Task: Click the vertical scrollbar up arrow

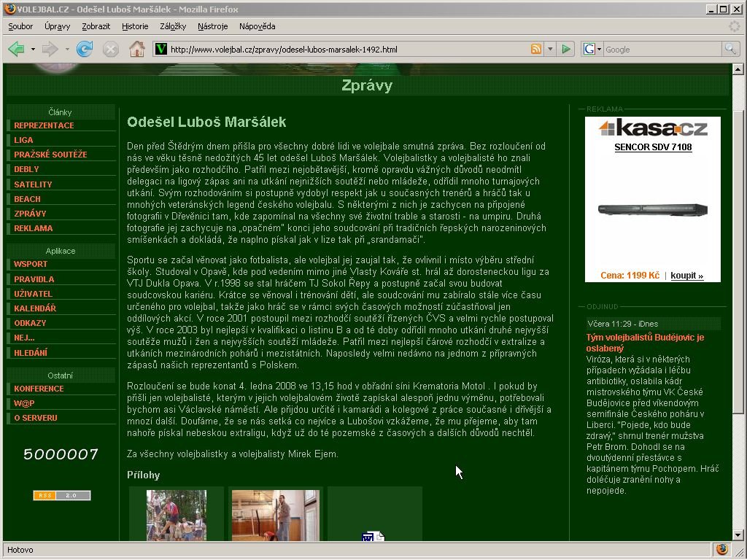Action: (738, 69)
